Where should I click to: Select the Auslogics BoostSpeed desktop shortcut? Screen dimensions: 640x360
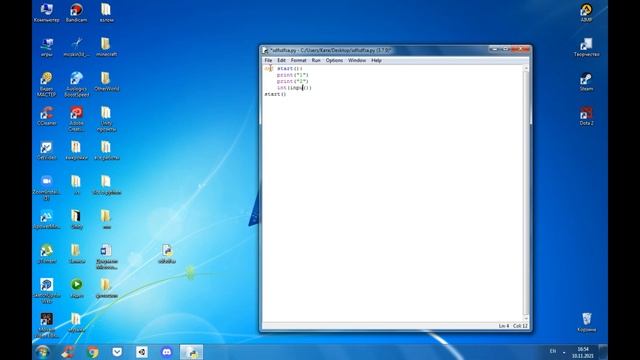point(76,84)
